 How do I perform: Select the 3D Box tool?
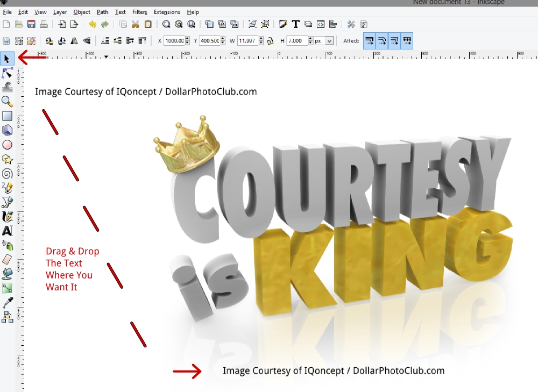tap(7, 130)
